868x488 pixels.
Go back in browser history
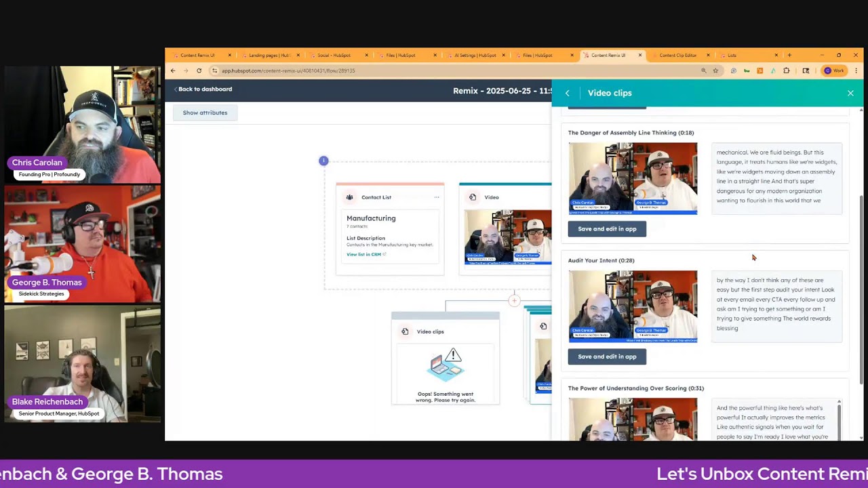pyautogui.click(x=173, y=70)
